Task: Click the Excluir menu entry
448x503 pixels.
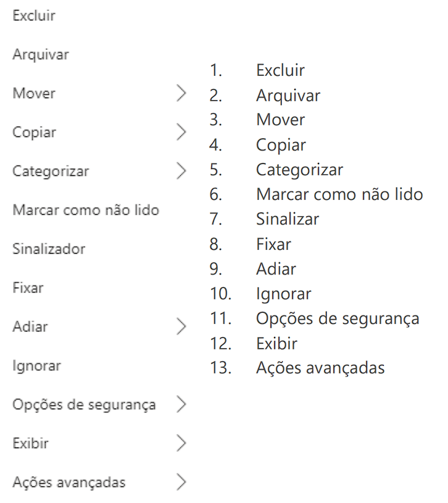Action: tap(34, 15)
